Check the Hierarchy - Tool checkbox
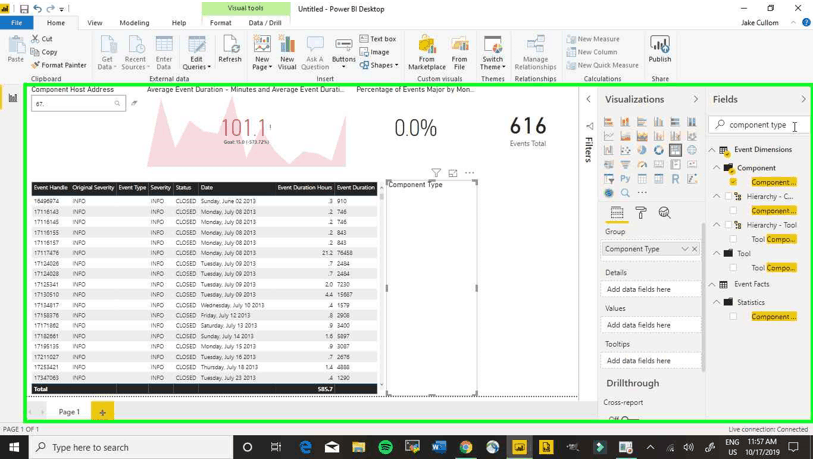 pos(728,225)
